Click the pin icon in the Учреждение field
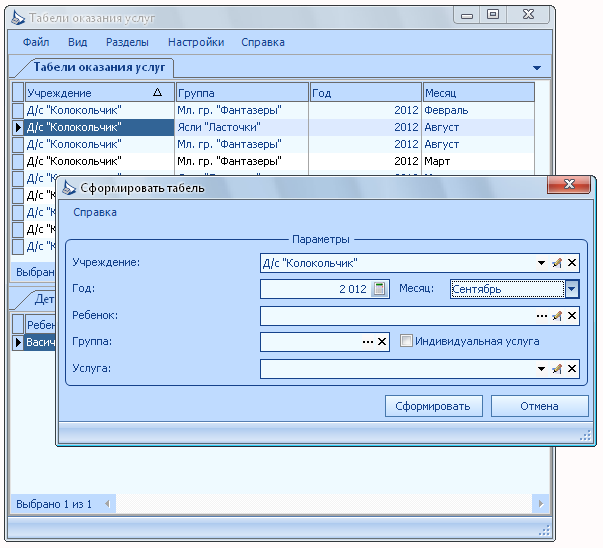 coord(556,263)
